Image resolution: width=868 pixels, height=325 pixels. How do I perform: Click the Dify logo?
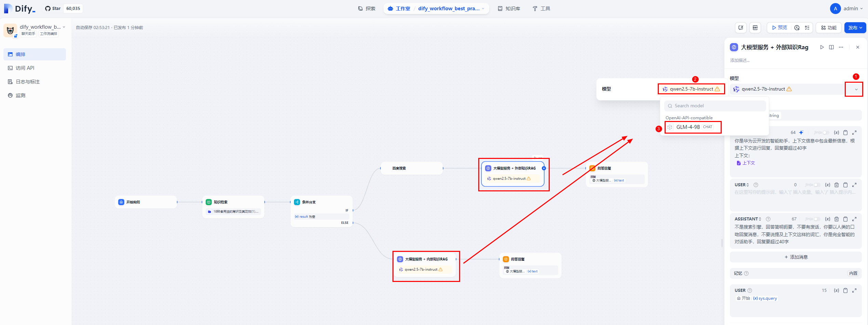pos(19,9)
